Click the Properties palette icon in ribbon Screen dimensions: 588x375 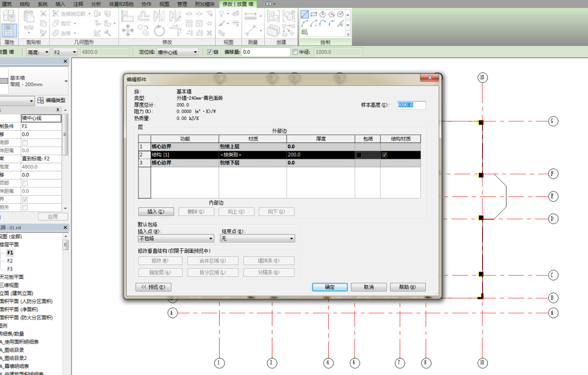[9, 31]
